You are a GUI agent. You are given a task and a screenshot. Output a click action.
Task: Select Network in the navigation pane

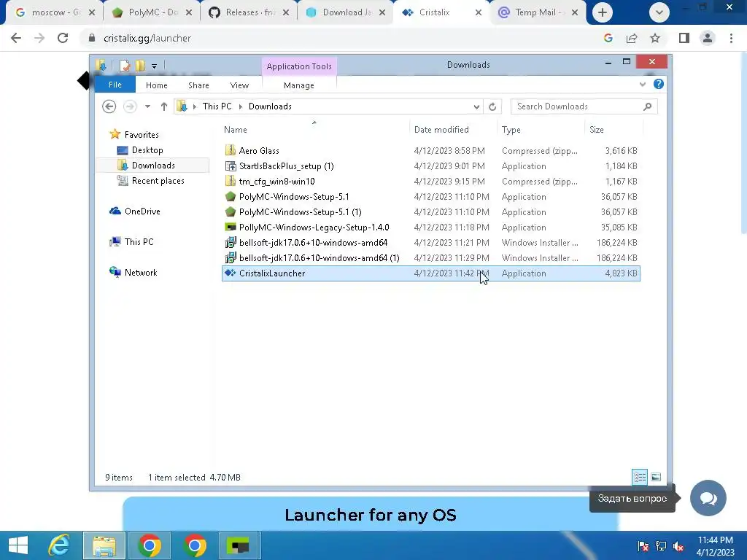click(x=141, y=273)
